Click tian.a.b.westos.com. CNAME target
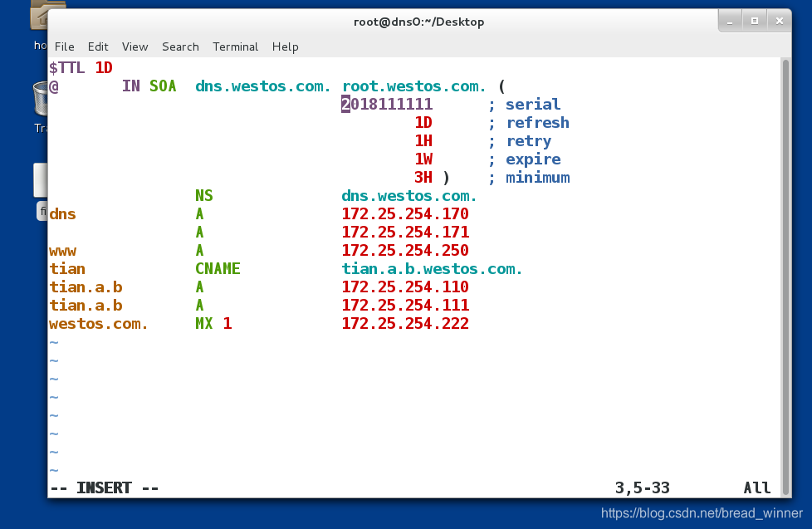 [432, 269]
